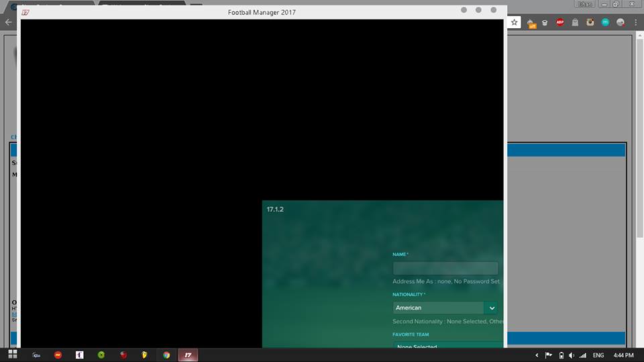Click the Instagram extension icon in Chrome
This screenshot has width=644, height=362.
[x=590, y=22]
